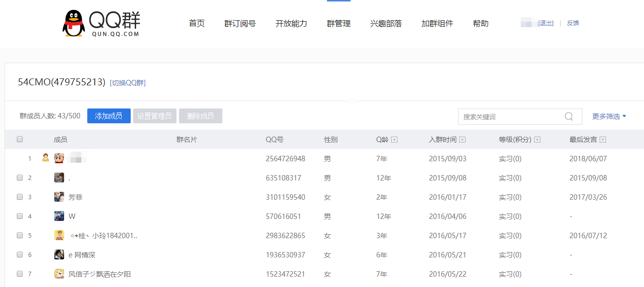This screenshot has height=287, width=644.
Task: Click the group owner badge icon
Action: 45,158
